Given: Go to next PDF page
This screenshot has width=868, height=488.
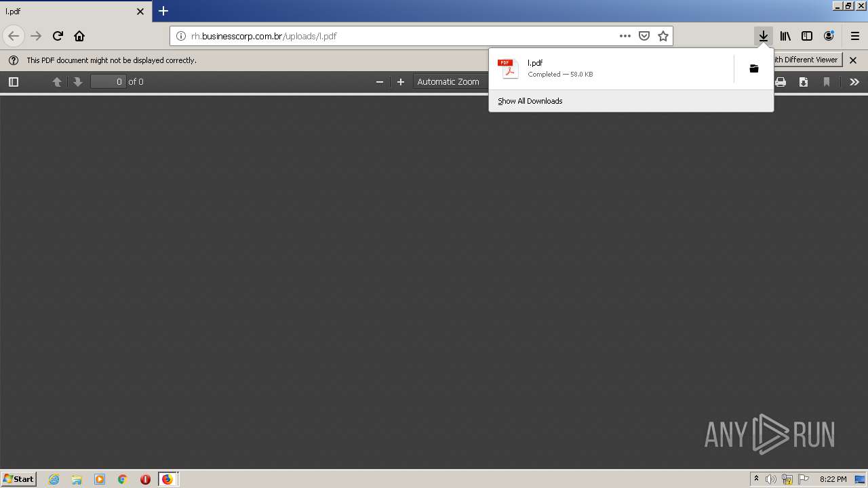Looking at the screenshot, I should point(78,82).
